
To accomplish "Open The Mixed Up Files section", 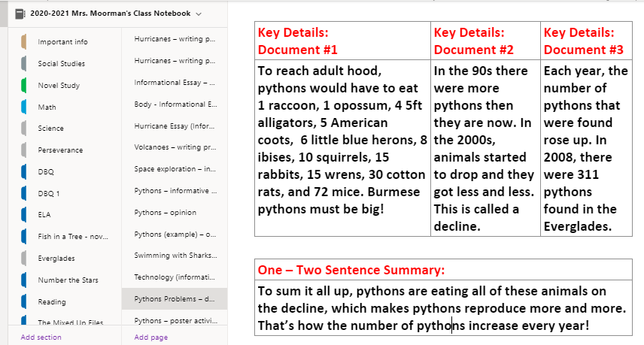I will click(x=71, y=322).
